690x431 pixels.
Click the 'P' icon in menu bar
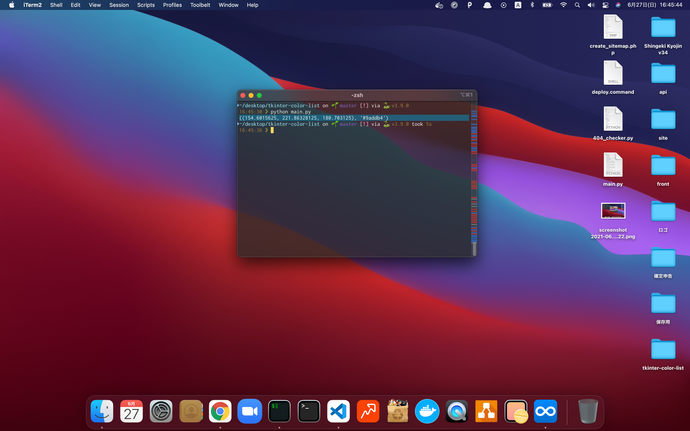[x=470, y=5]
